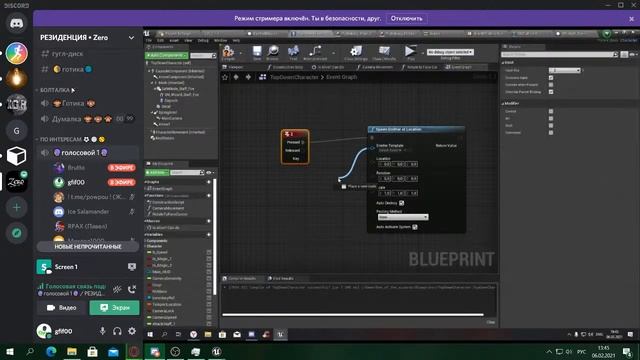The width and height of the screenshot is (640, 360).
Task: Open the Window menu in Unreal
Action: (x=220, y=40)
